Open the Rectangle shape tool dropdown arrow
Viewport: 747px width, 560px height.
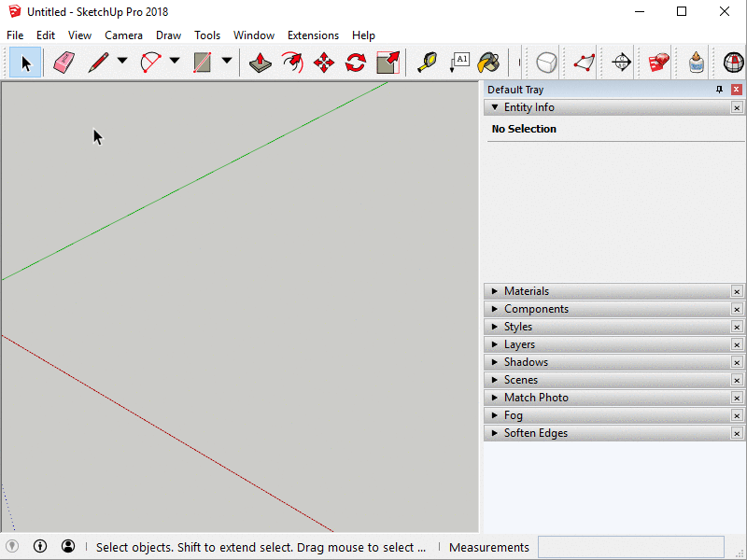click(226, 62)
